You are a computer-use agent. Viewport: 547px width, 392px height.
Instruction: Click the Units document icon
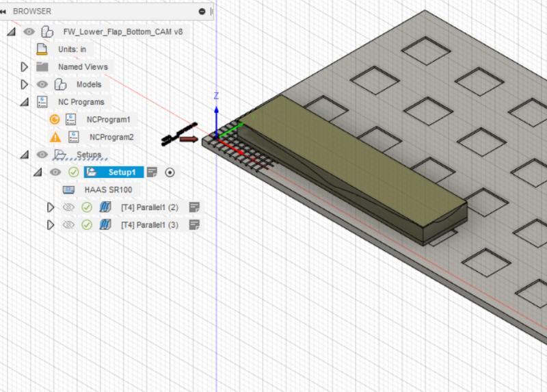(42, 49)
